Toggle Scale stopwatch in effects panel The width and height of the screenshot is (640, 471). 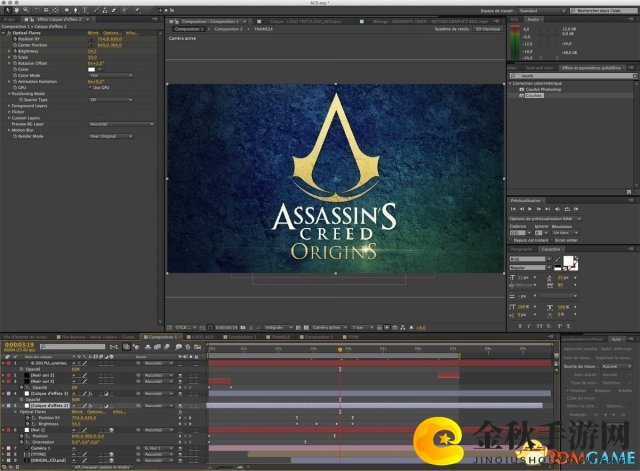(x=15, y=57)
